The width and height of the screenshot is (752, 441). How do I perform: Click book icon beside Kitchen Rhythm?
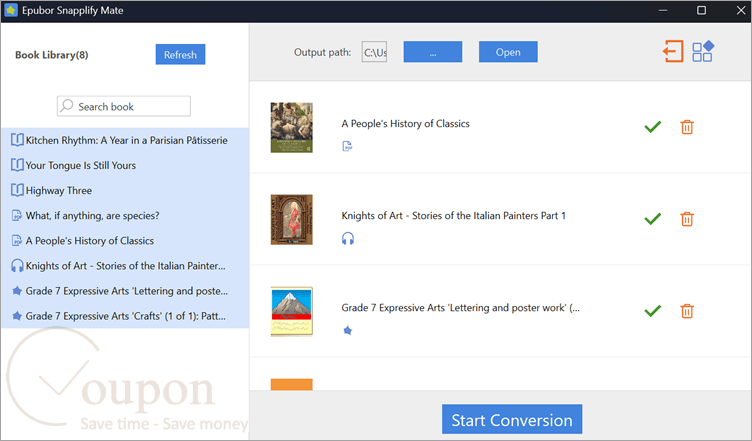pos(17,140)
